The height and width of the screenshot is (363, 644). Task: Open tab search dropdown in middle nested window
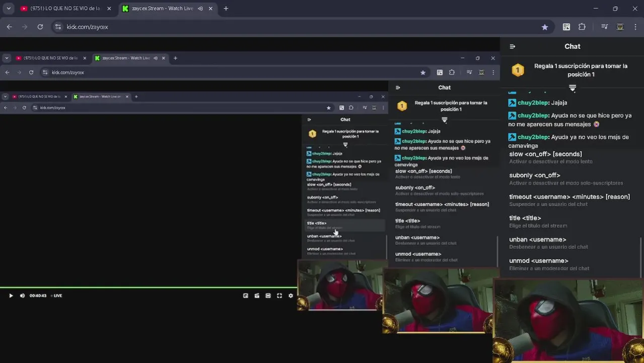tap(7, 58)
